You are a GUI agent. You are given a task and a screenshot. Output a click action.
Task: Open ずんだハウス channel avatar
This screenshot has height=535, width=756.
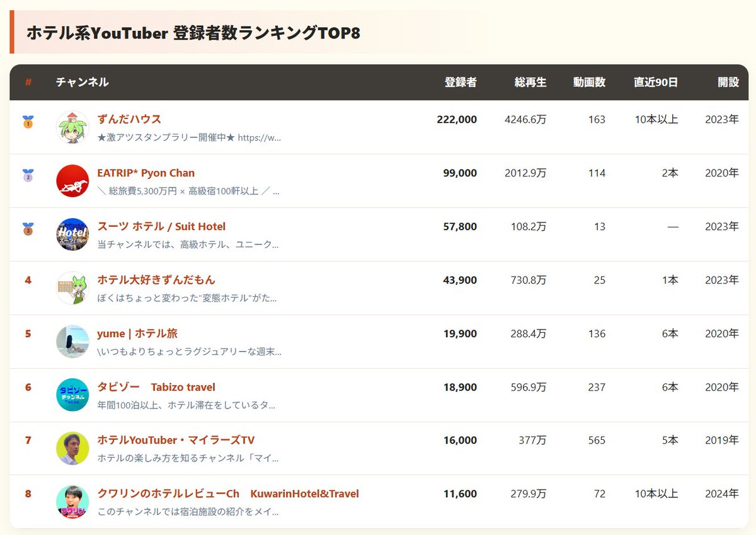point(72,127)
